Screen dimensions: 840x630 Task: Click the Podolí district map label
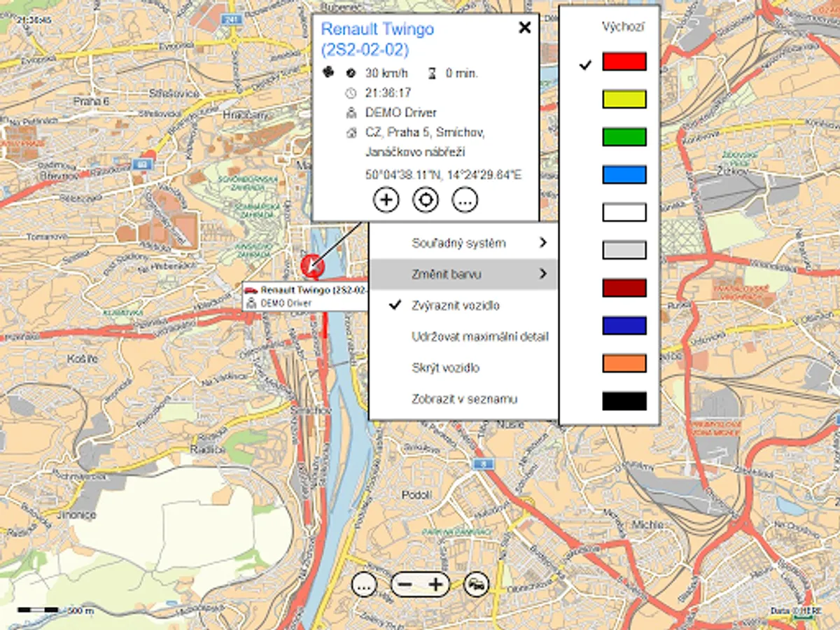pyautogui.click(x=416, y=494)
